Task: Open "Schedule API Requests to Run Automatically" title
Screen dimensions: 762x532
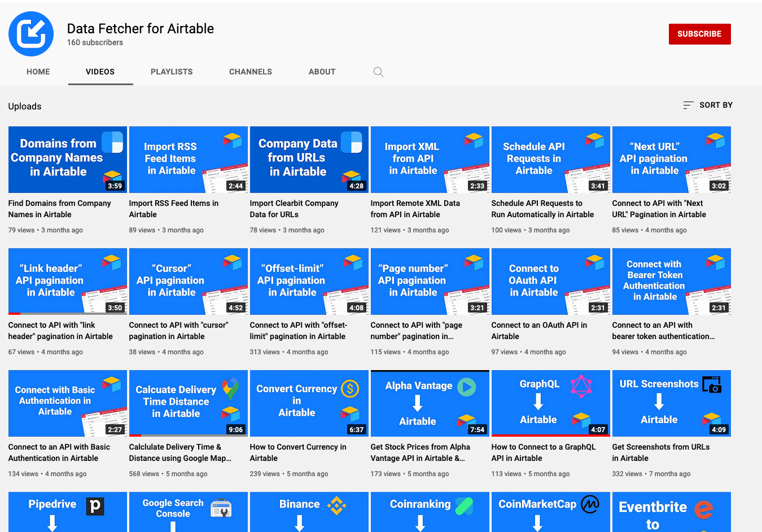Action: [x=543, y=209]
